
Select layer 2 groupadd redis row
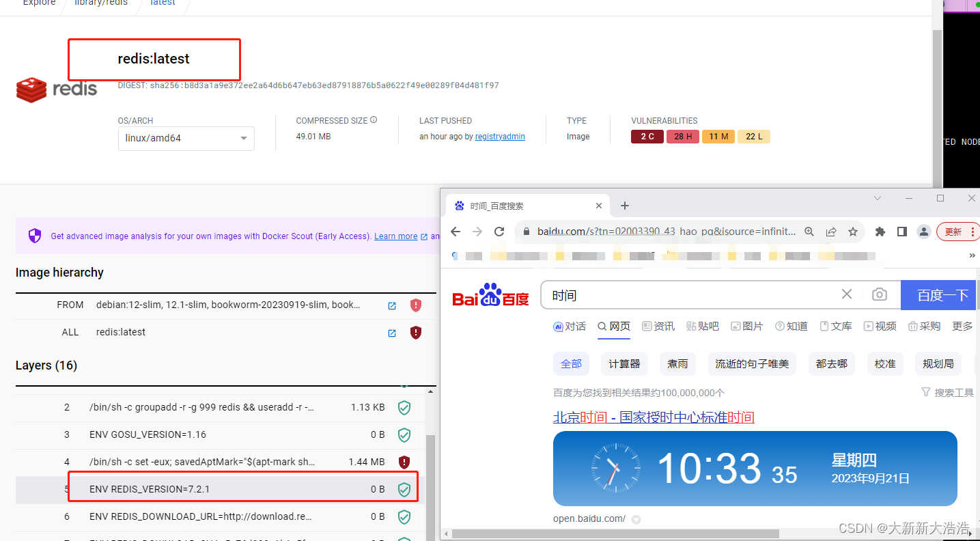[x=220, y=407]
